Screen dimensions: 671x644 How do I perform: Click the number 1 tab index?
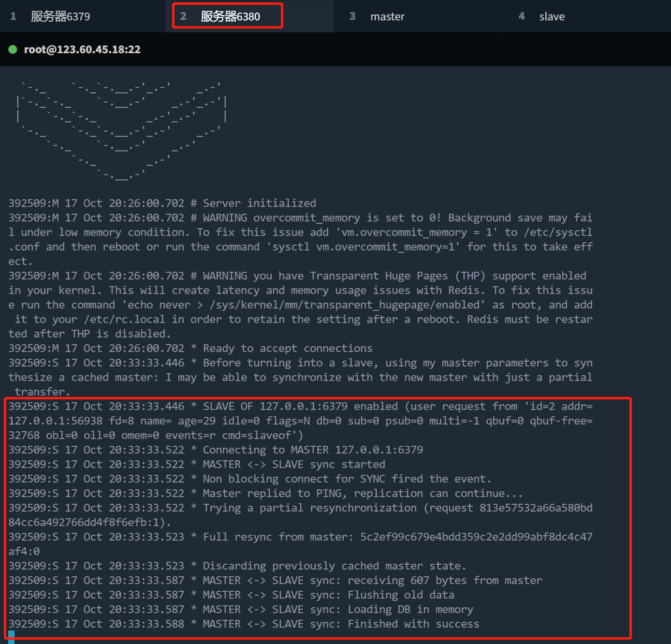point(14,16)
